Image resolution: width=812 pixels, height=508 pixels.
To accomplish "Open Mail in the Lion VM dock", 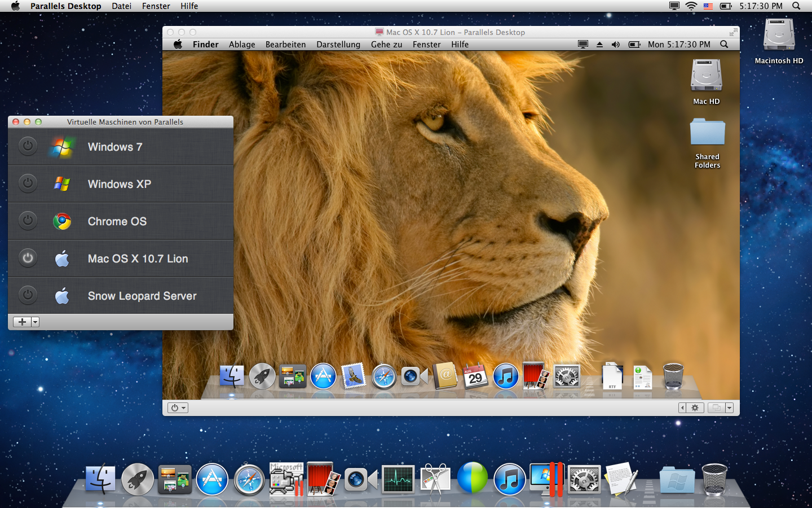I will click(x=354, y=376).
